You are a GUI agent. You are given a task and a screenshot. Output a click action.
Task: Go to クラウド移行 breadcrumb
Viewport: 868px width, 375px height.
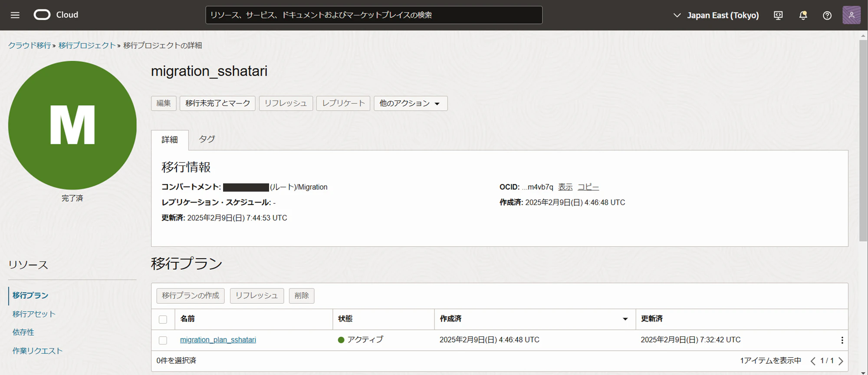coord(30,45)
